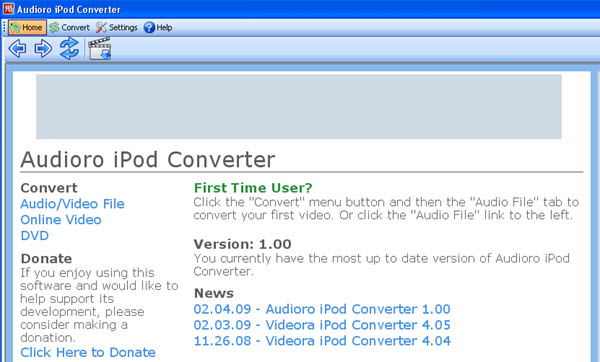Open the Online Video link
This screenshot has width=600, height=362.
point(61,220)
